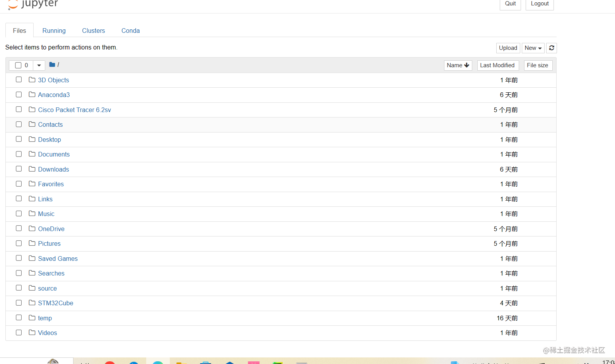Click the folder icon beside STM32Cube

(32, 303)
